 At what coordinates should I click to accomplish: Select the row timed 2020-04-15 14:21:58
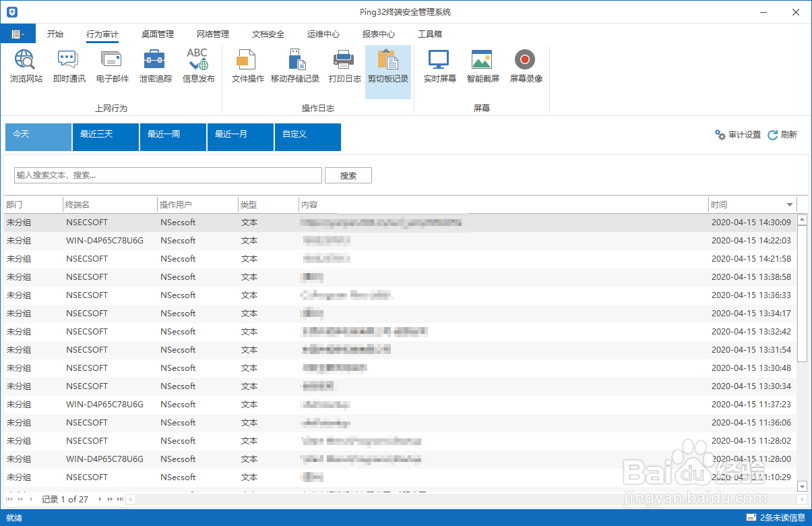(400, 259)
